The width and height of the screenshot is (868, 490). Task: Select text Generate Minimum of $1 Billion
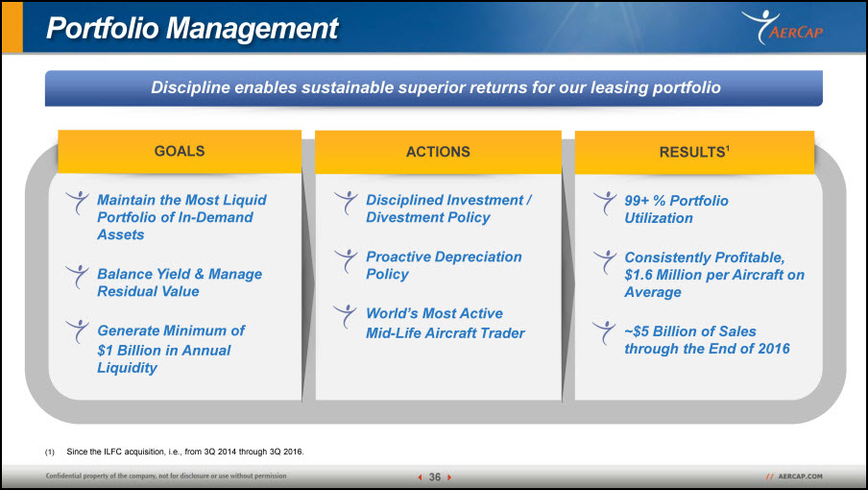tap(171, 349)
